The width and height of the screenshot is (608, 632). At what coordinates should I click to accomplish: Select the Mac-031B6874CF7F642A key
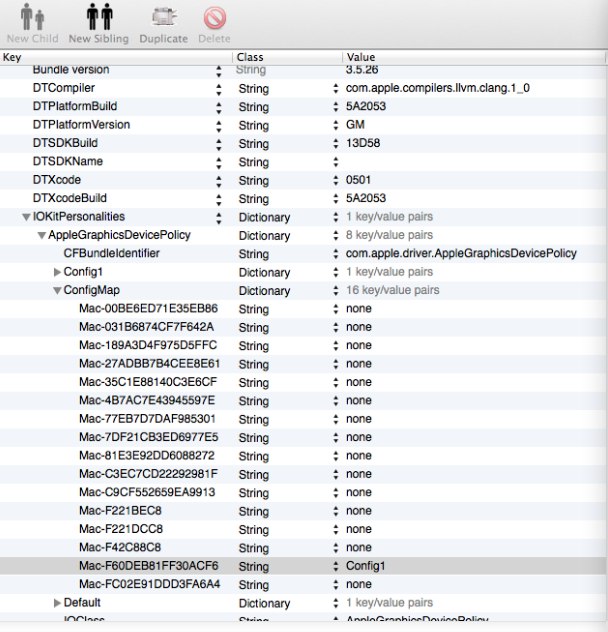coord(146,327)
